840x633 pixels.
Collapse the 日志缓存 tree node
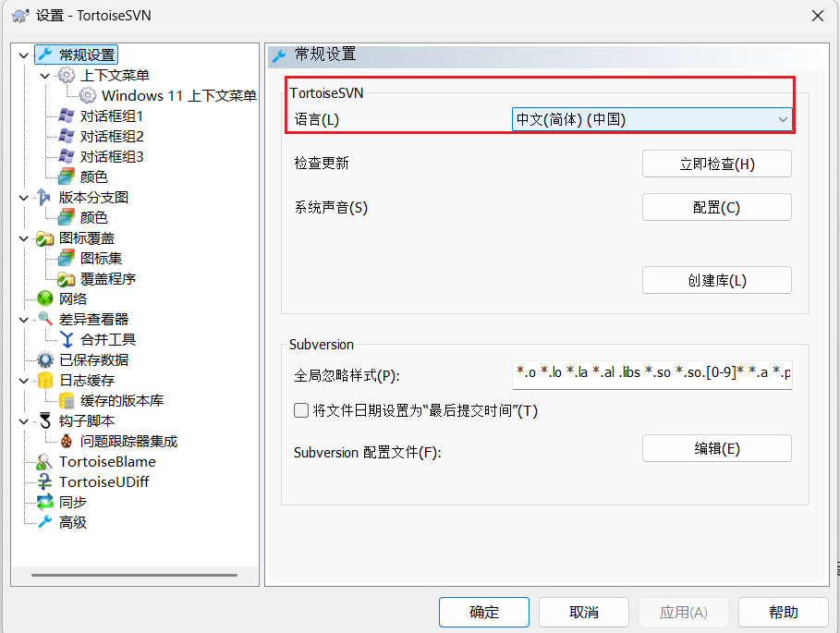click(24, 381)
